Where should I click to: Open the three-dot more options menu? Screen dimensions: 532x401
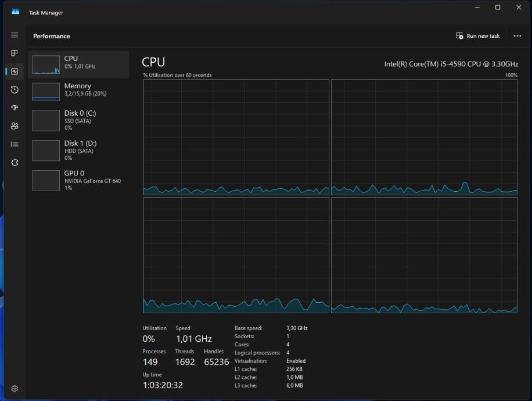(x=517, y=36)
